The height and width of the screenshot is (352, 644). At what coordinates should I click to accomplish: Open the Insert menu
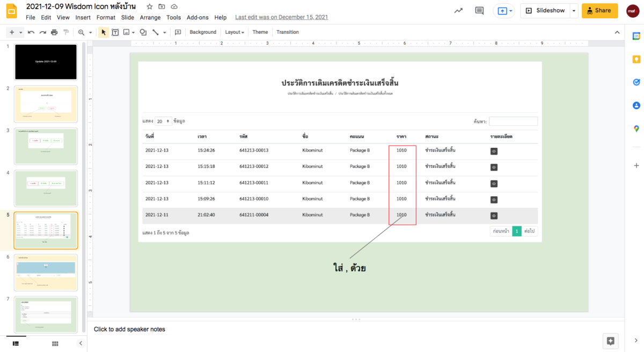[x=83, y=17]
